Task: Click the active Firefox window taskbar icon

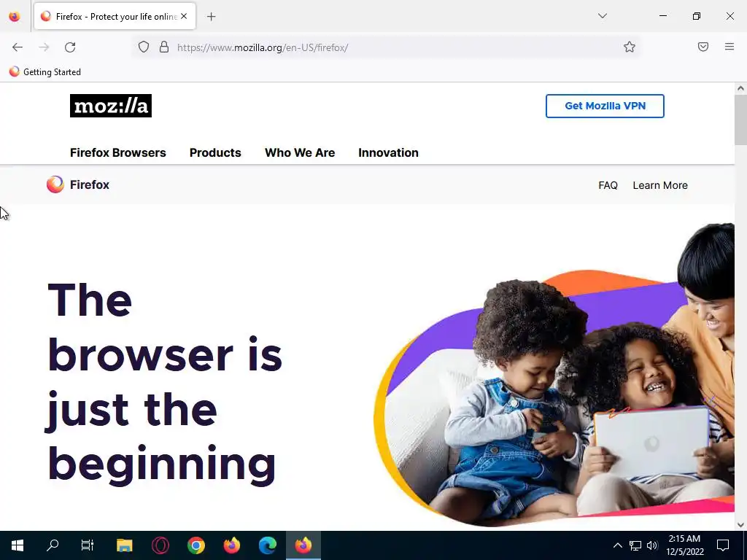Action: pyautogui.click(x=303, y=545)
